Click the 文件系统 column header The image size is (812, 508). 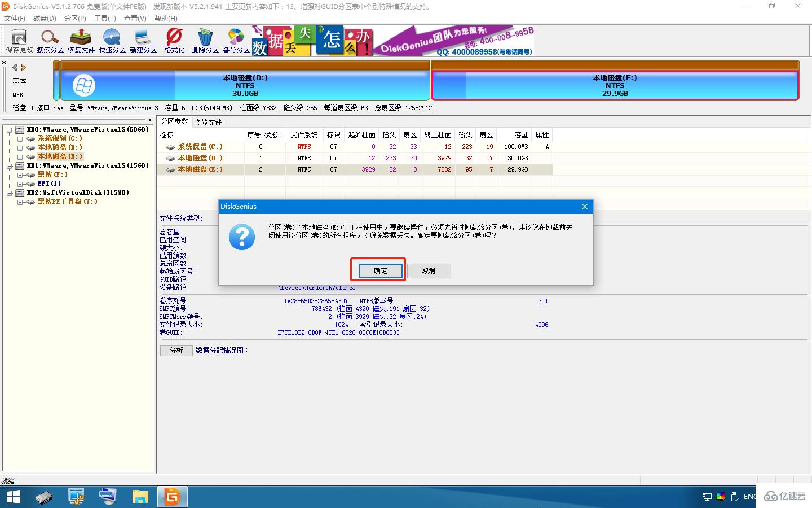(x=304, y=135)
